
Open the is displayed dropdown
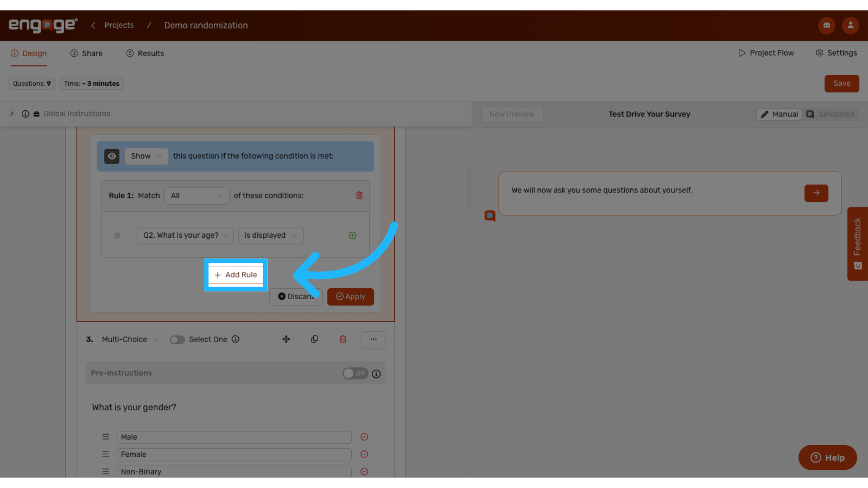pyautogui.click(x=271, y=235)
